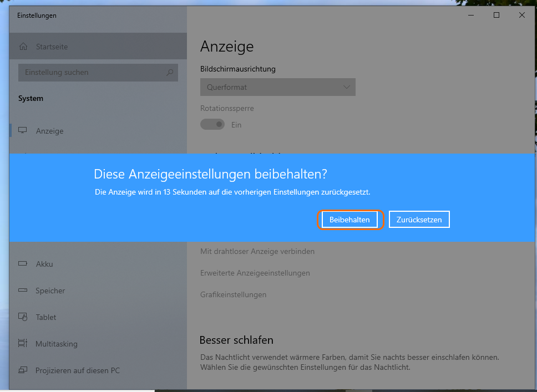The height and width of the screenshot is (392, 537).
Task: Click the Einstellungen title bar text
Action: pyautogui.click(x=37, y=16)
